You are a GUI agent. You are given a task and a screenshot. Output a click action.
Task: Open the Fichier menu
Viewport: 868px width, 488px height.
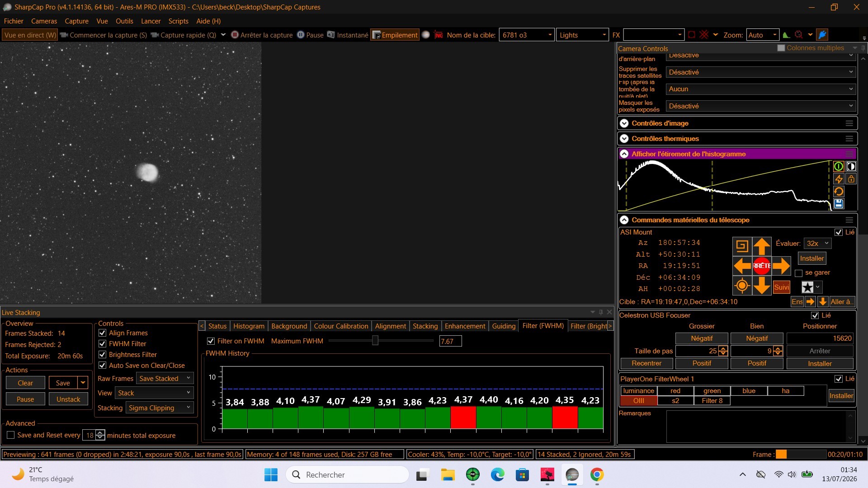click(x=14, y=21)
